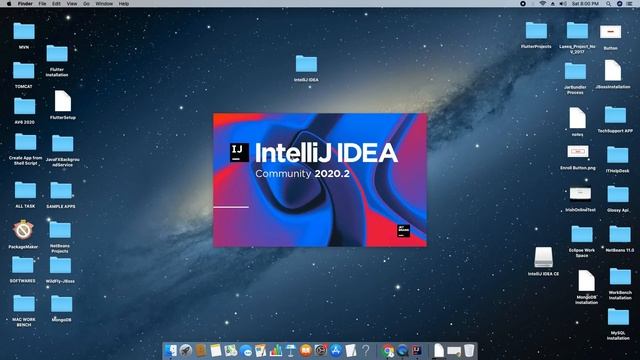Image resolution: width=640 pixels, height=360 pixels.
Task: Open Maps in the Dock
Action: pos(231,351)
